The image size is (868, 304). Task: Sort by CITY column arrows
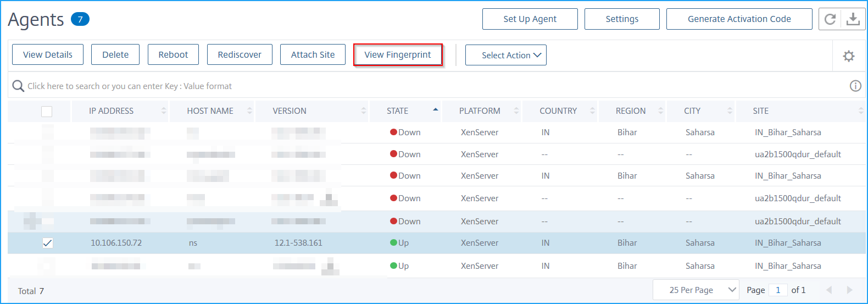[730, 111]
